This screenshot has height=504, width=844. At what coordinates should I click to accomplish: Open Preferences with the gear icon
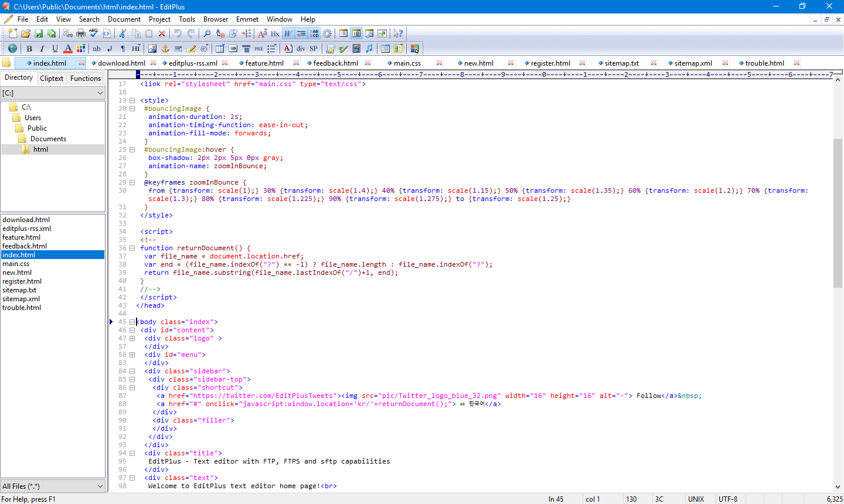click(328, 33)
